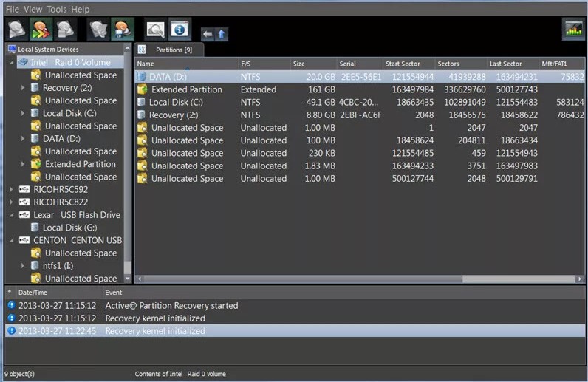Screen dimensions: 588x382
Task: Click the Local Disk (C:) volume icon in tree
Action: click(x=35, y=113)
